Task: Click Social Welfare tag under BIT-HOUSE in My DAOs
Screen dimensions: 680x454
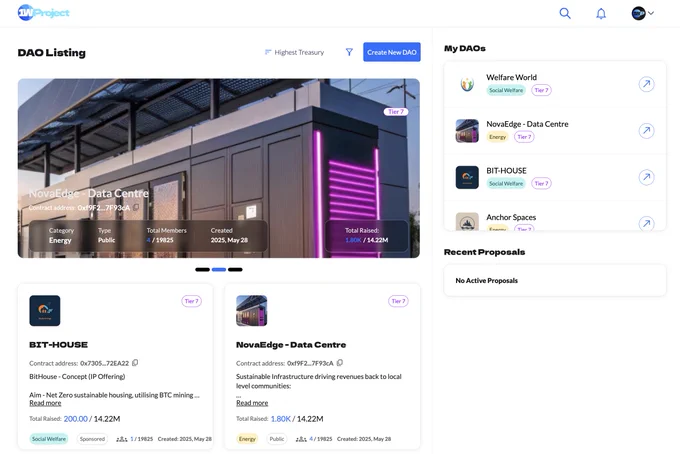Action: 506,183
